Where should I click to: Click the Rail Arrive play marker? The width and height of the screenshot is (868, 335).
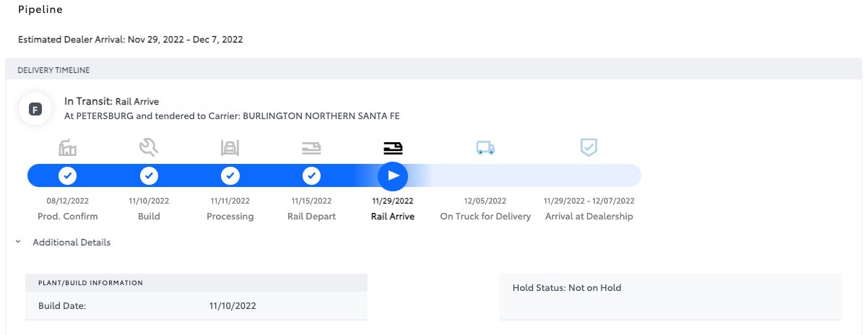393,175
